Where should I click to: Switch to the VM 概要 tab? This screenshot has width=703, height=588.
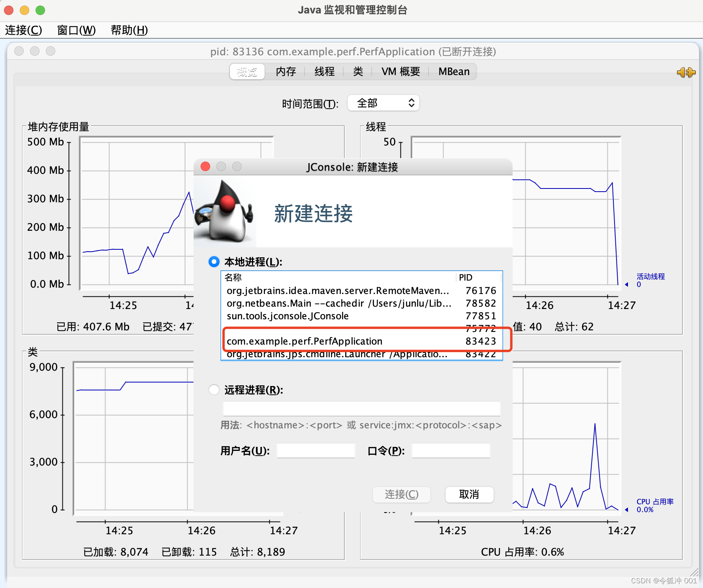point(400,72)
